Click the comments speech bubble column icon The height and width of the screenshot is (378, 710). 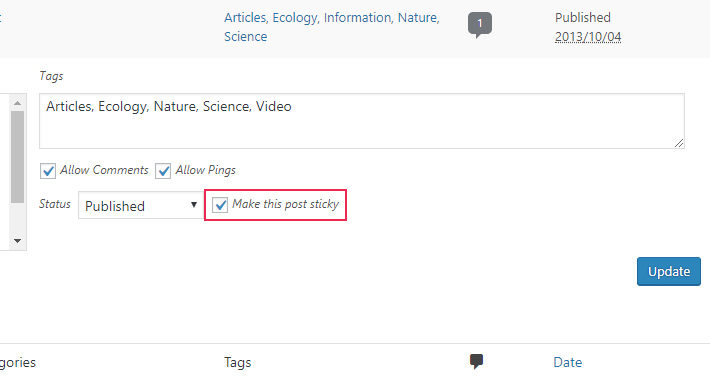pos(476,362)
